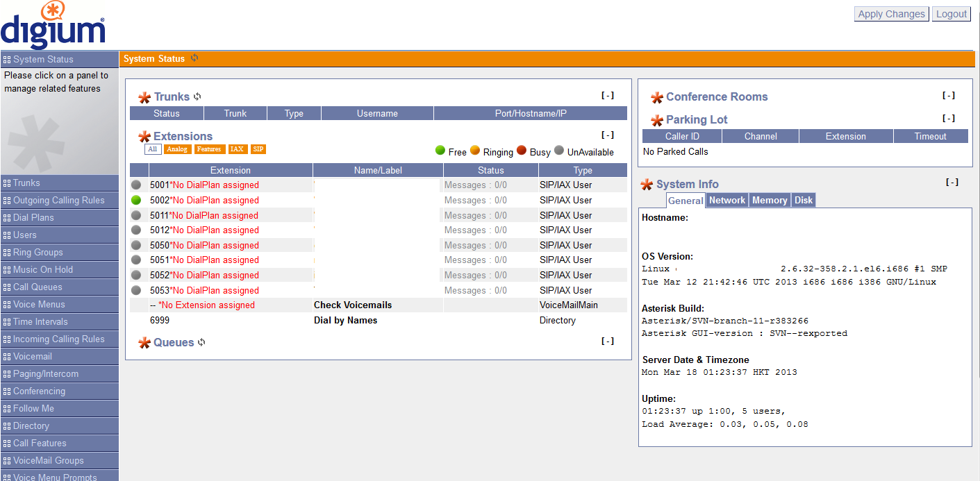
Task: Open Follow Me in the sidebar
Action: [59, 409]
